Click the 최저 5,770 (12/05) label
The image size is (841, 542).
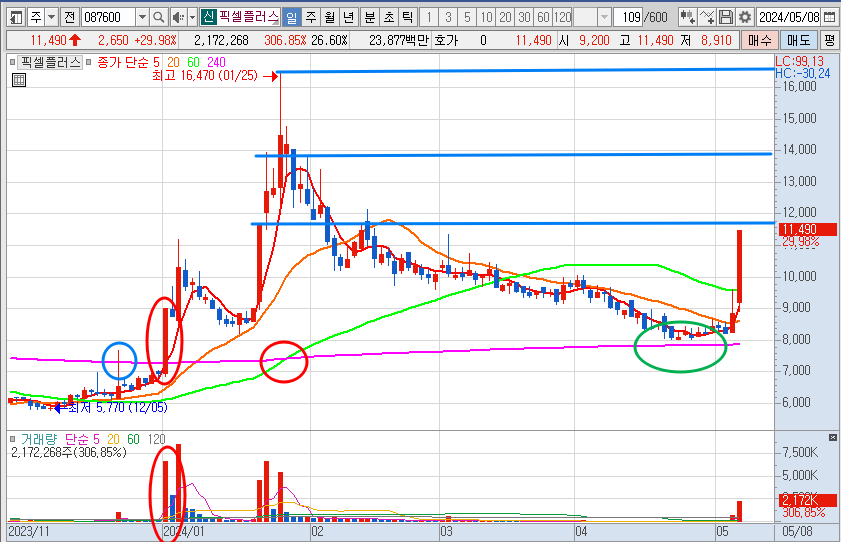point(118,407)
